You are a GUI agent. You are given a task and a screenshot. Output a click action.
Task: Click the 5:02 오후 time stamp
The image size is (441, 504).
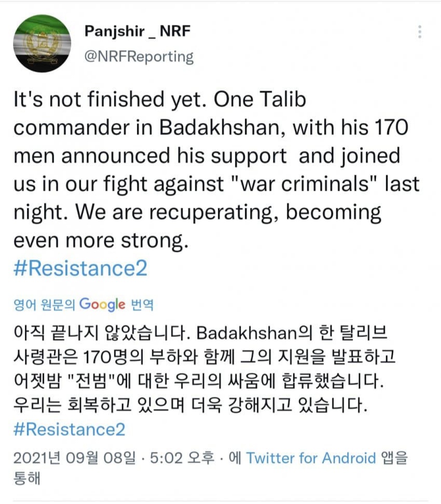click(x=182, y=458)
